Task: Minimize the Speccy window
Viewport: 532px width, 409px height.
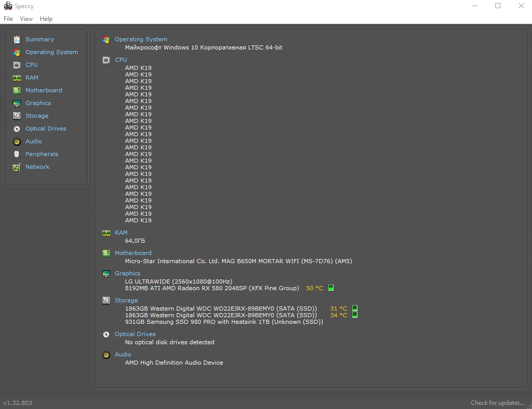Action: (475, 6)
